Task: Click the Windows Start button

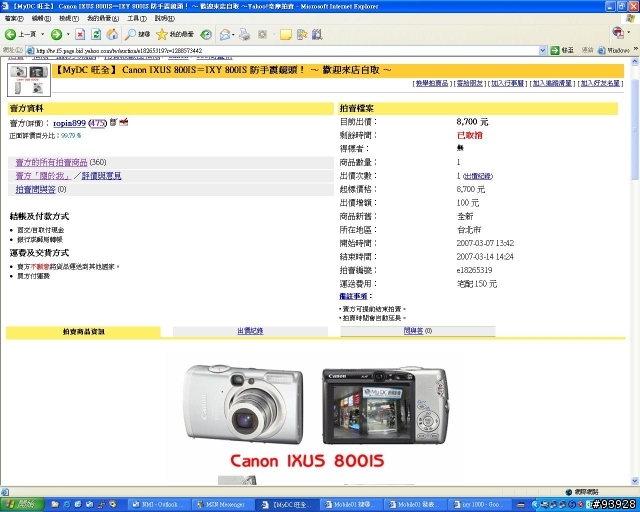Action: pyautogui.click(x=21, y=504)
